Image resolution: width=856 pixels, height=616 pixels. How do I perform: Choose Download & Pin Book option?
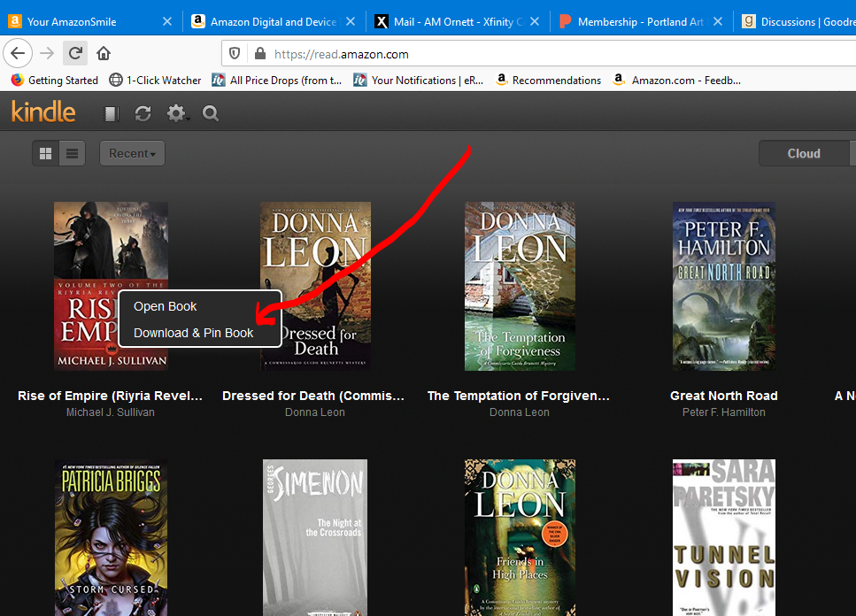click(x=194, y=333)
